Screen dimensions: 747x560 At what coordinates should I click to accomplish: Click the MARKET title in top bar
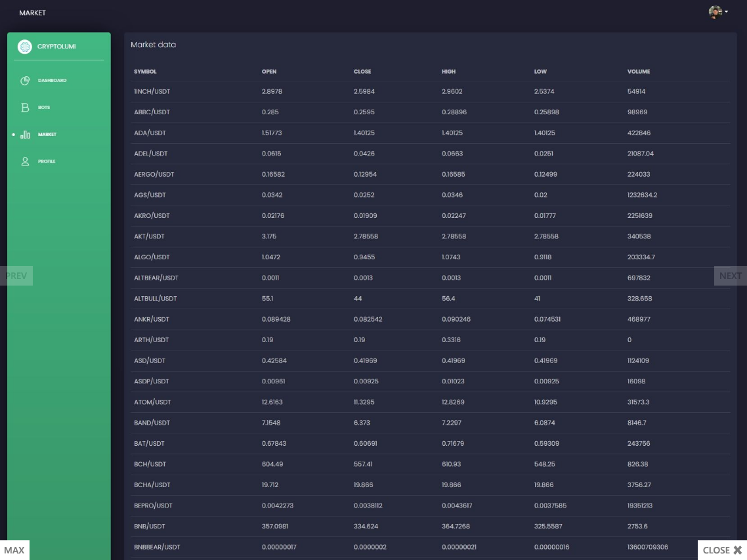[x=32, y=13]
